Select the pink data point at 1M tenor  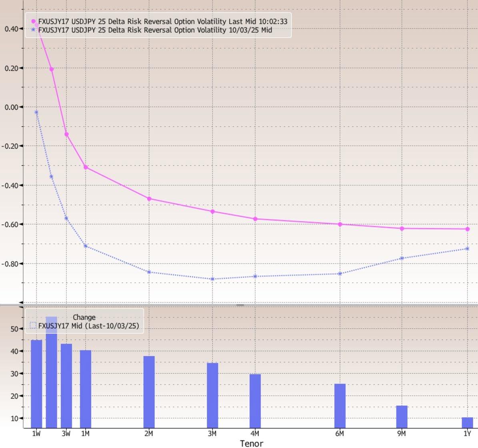click(86, 167)
